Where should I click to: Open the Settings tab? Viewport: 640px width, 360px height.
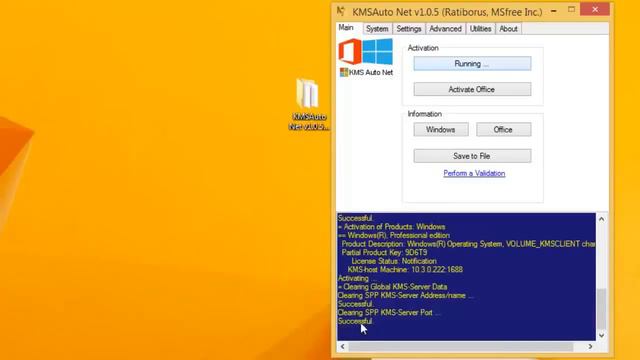point(409,29)
